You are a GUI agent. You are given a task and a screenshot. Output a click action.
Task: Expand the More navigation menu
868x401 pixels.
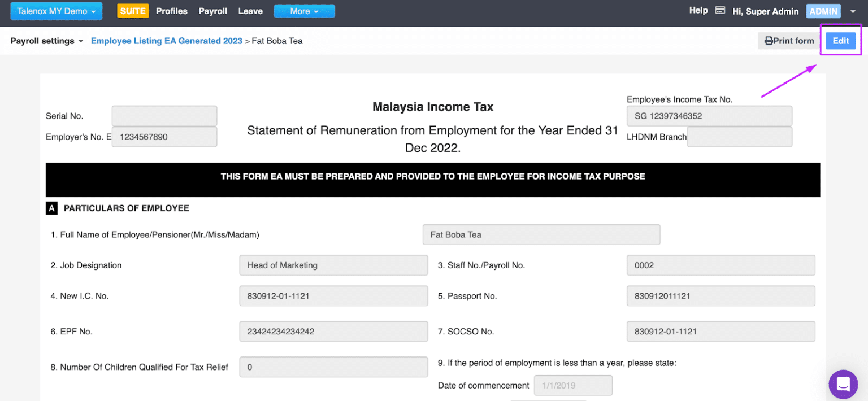click(x=304, y=11)
